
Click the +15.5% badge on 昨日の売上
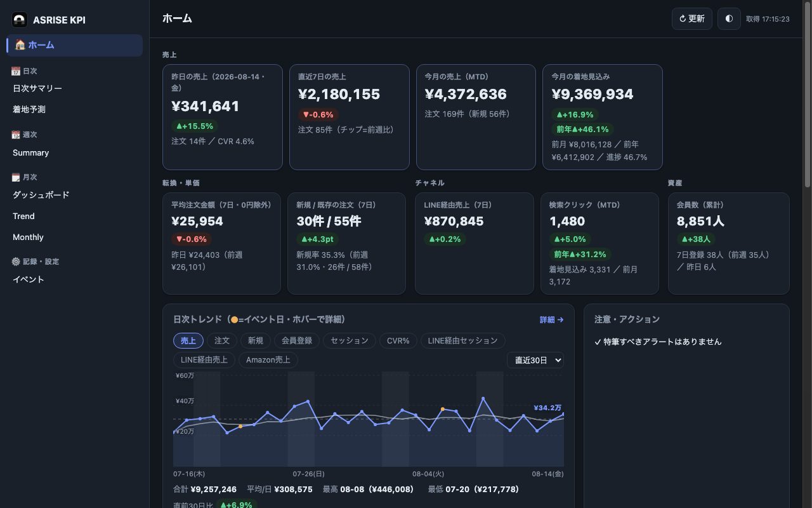(x=193, y=126)
